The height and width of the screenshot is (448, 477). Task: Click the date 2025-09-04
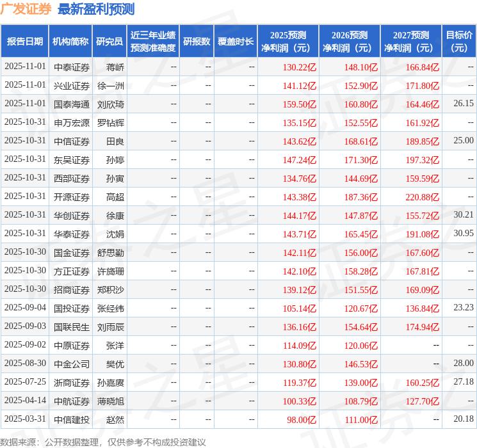coord(25,307)
